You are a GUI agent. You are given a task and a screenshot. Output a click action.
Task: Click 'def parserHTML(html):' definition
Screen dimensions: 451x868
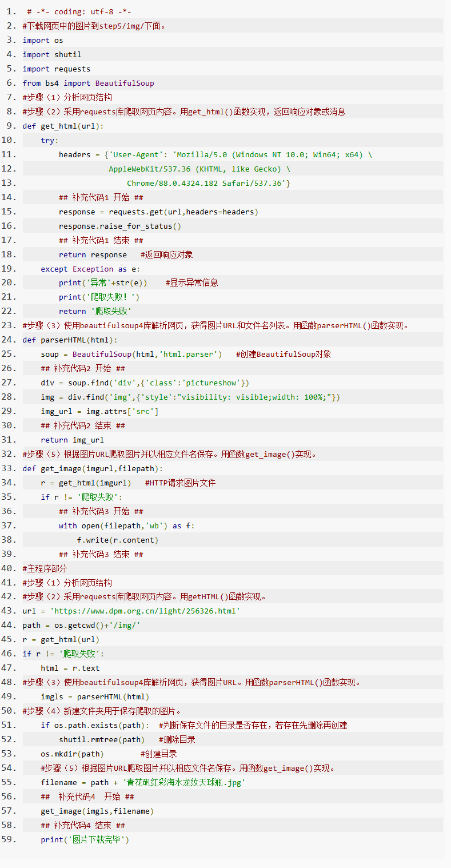coord(70,340)
